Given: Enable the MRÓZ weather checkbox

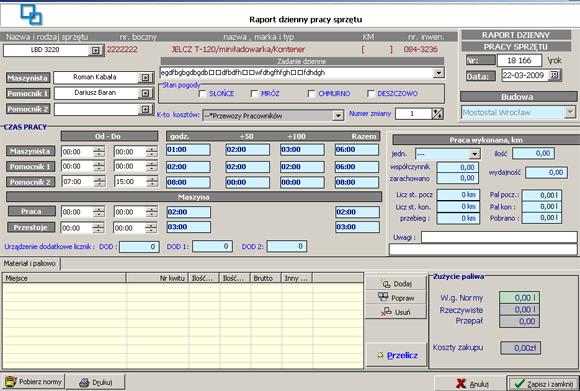Looking at the screenshot, I should pos(254,94).
